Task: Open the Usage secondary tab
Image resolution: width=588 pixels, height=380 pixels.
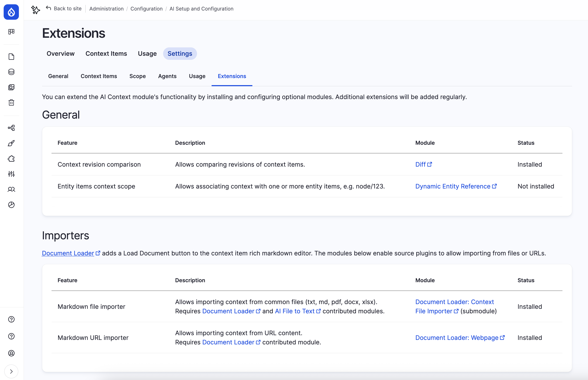Action: 197,76
